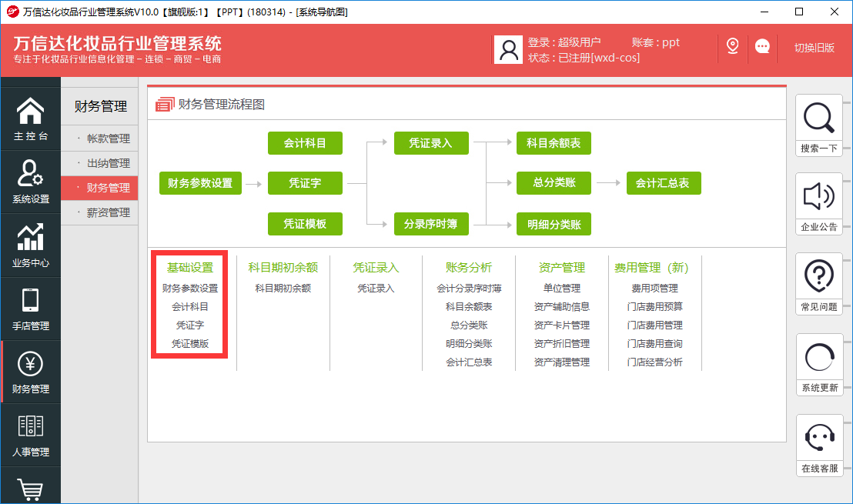Click the 基础设置 section heading

(190, 268)
